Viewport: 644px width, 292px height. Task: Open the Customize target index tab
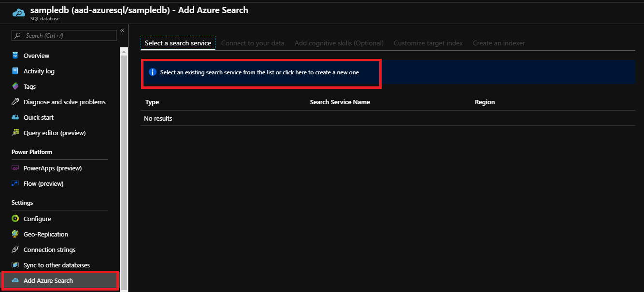pyautogui.click(x=428, y=43)
